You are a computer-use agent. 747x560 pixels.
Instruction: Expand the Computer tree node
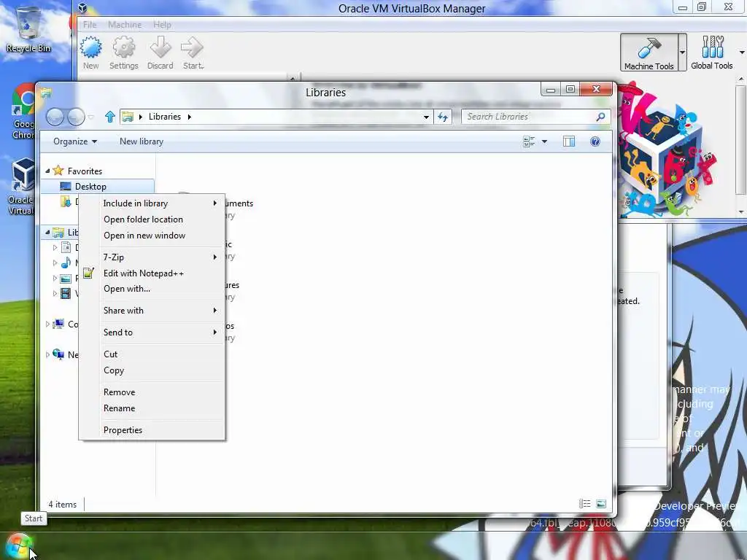pos(47,324)
